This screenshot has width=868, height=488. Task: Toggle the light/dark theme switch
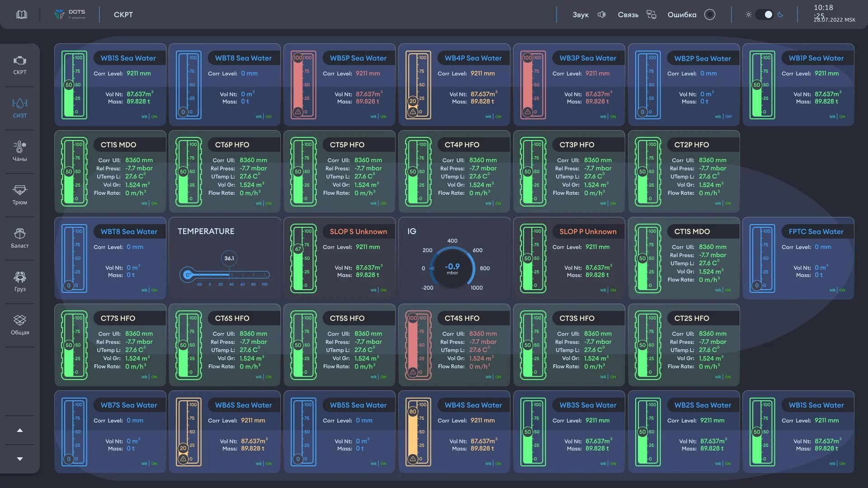(x=764, y=14)
